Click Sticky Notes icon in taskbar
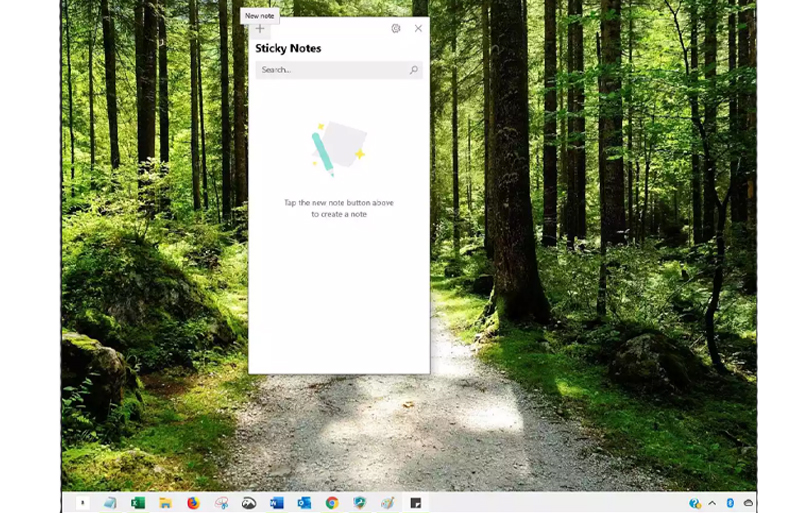Image resolution: width=800 pixels, height=513 pixels. [x=415, y=503]
